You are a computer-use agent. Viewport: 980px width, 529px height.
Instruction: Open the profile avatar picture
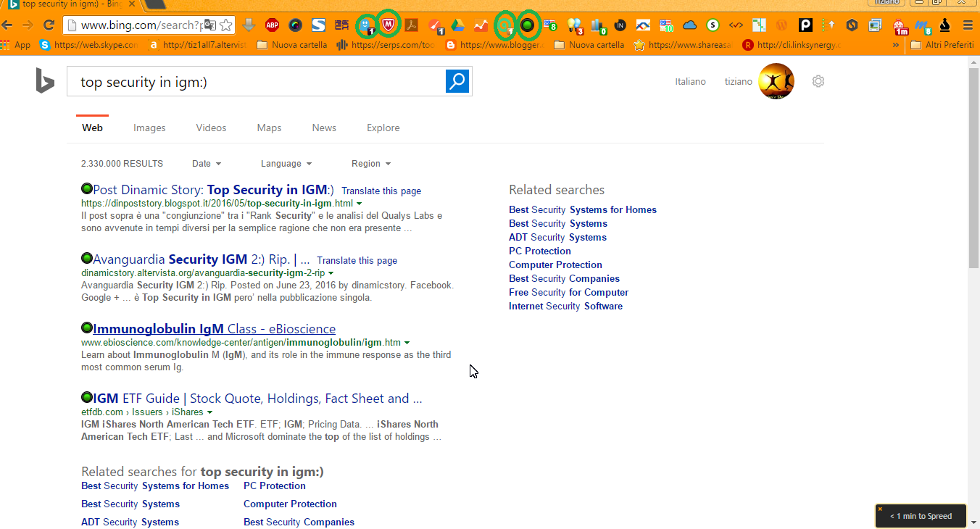776,81
